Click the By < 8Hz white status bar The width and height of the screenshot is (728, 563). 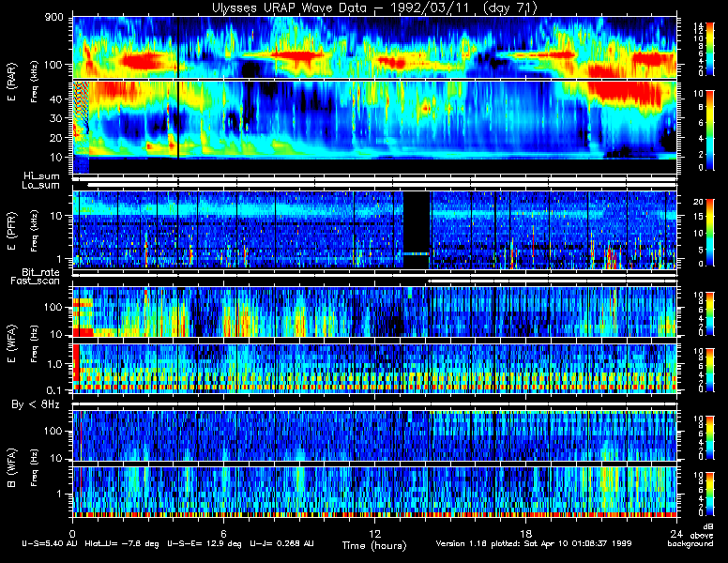[x=374, y=404]
